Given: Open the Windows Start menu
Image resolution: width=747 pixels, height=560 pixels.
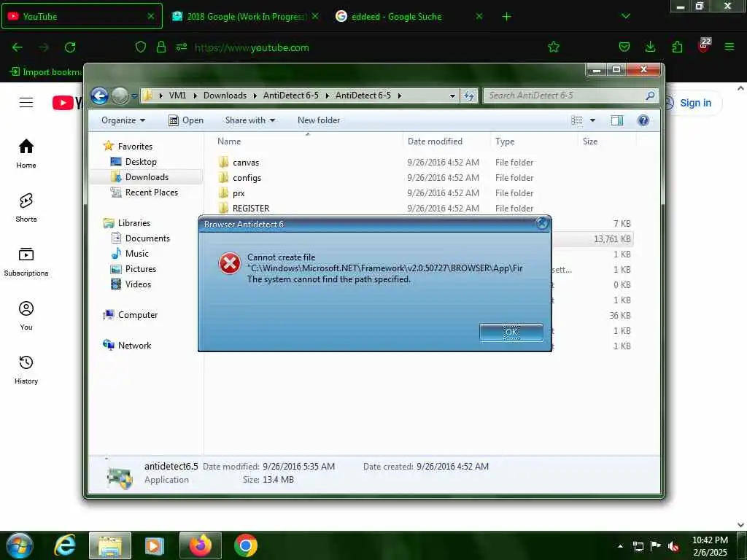Looking at the screenshot, I should click(20, 545).
